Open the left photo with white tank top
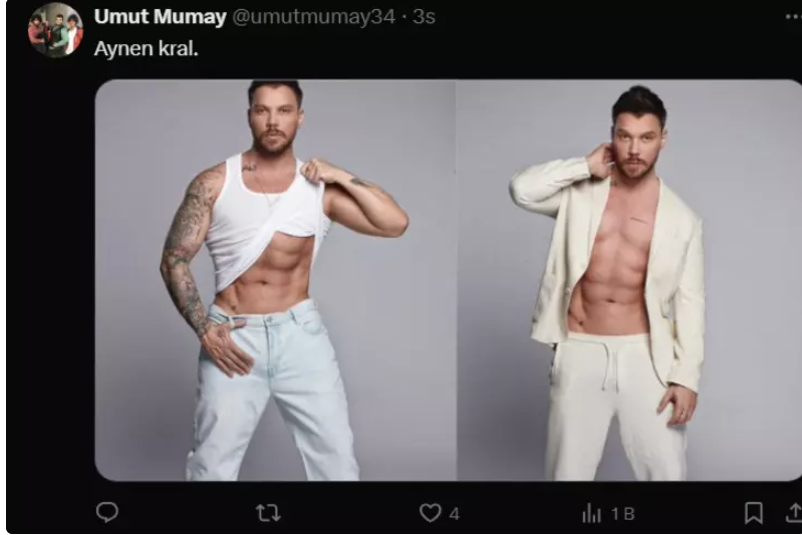 (x=276, y=280)
